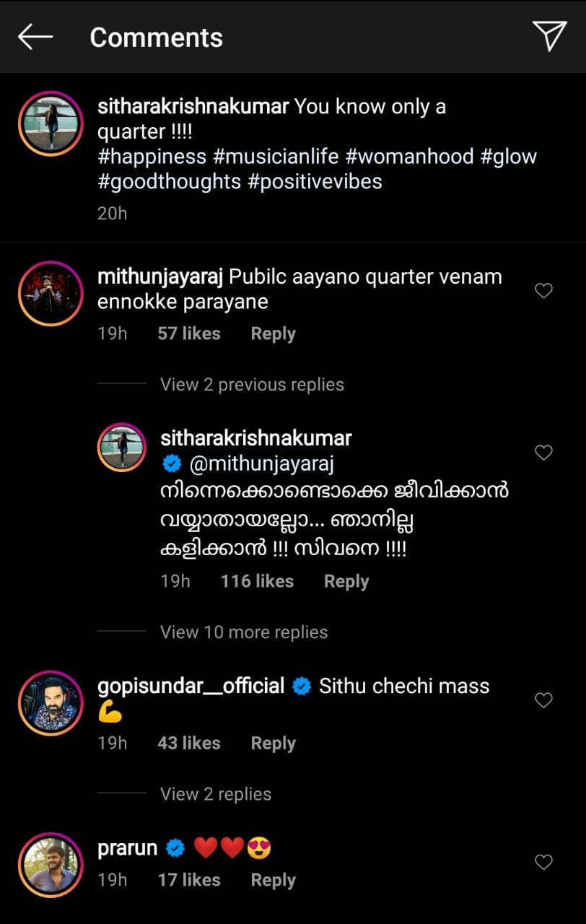Expand View 10 more replies
Viewport: 586px width, 924px height.
click(x=244, y=632)
